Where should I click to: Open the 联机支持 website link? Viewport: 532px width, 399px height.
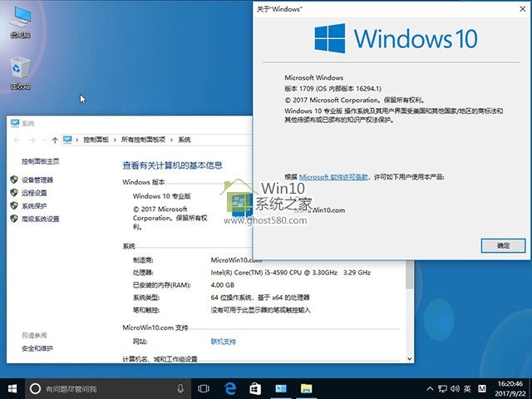pos(224,342)
